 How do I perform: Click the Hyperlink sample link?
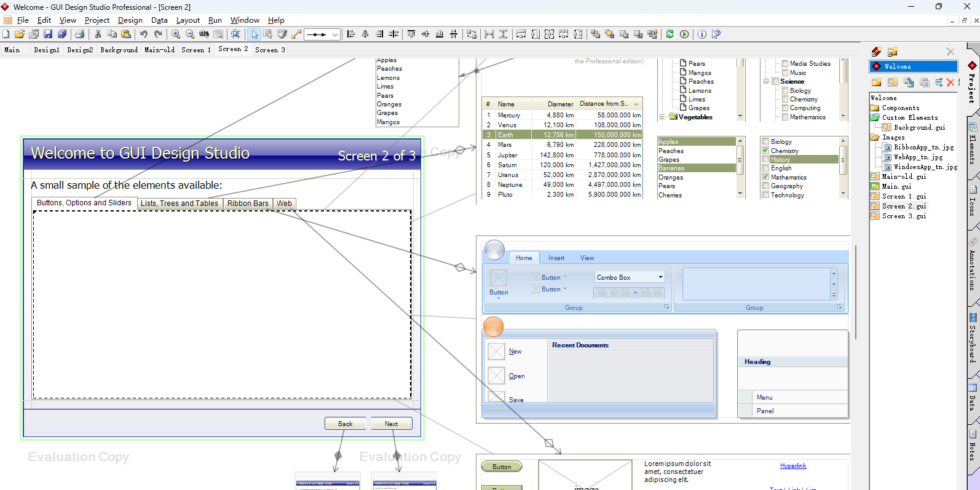(x=793, y=466)
